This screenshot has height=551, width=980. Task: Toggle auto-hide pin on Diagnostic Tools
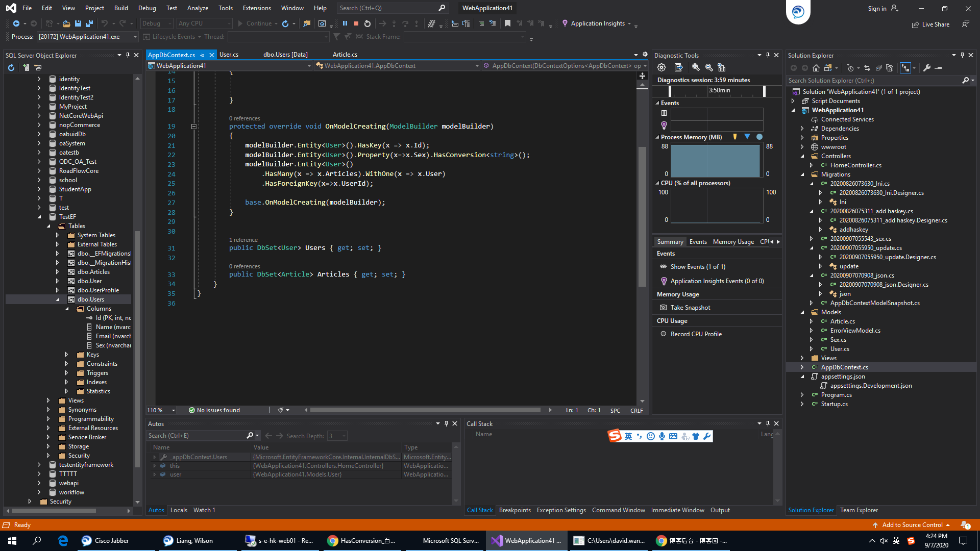(x=768, y=55)
